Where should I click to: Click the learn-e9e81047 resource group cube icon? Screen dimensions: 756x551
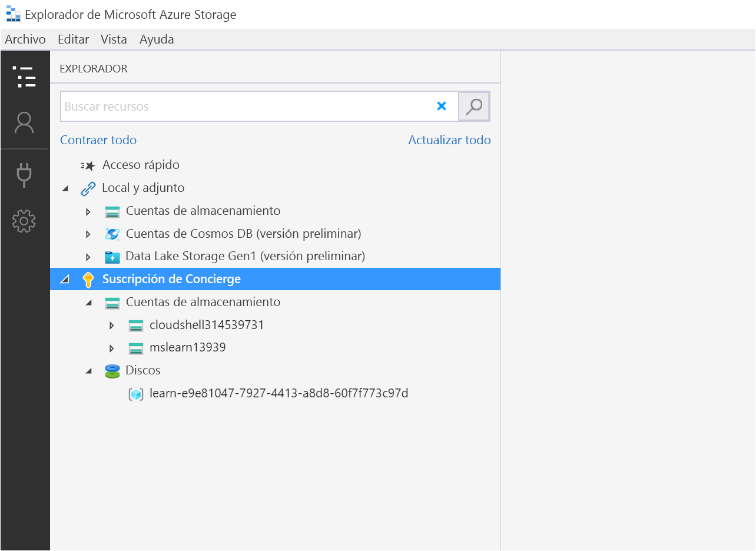(136, 394)
